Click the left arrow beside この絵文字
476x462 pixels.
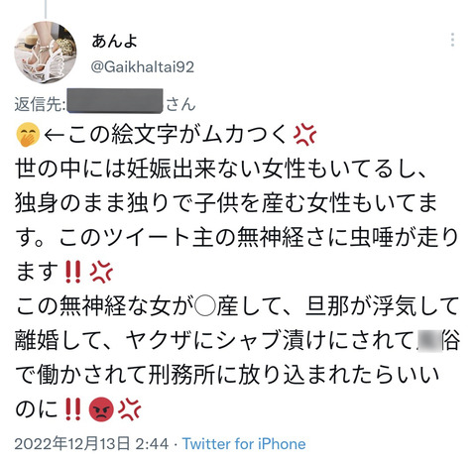tap(54, 135)
